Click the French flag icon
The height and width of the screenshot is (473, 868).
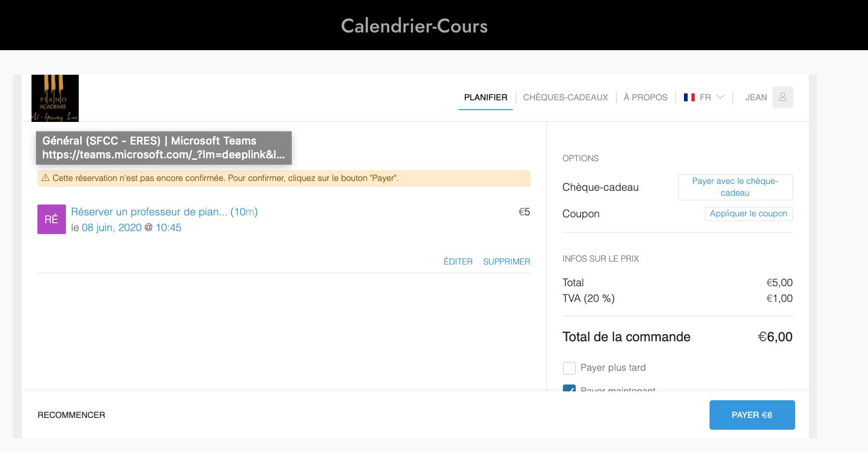(689, 97)
